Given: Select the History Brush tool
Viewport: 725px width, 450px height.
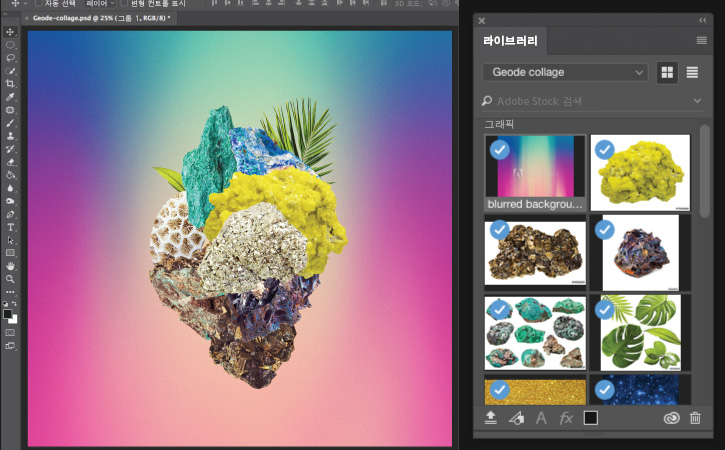Looking at the screenshot, I should coord(10,149).
